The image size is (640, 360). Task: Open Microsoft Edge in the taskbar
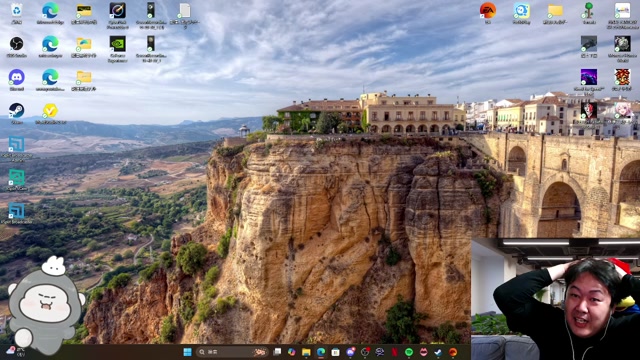click(x=321, y=352)
